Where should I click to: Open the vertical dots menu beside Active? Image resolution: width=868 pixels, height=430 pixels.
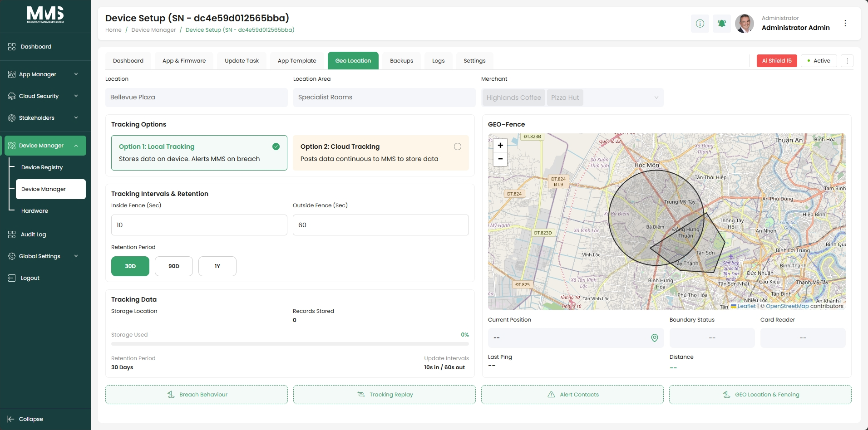[x=847, y=61]
